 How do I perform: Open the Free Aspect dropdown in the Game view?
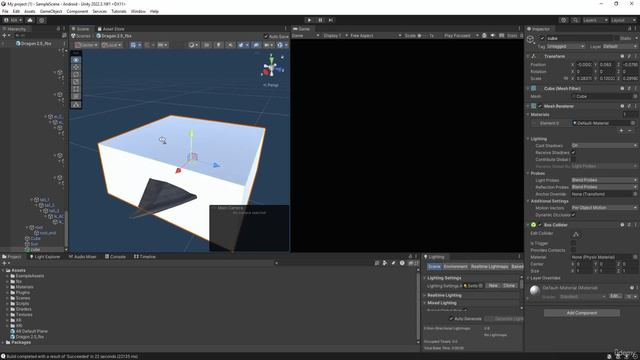tap(376, 36)
